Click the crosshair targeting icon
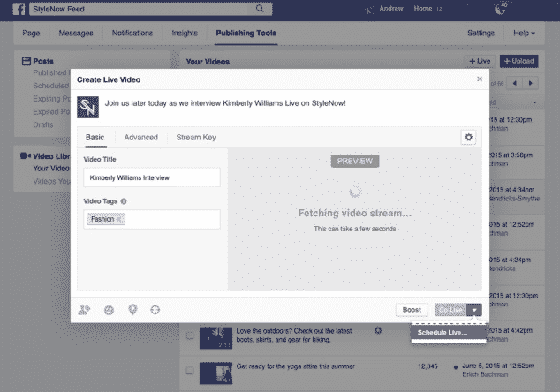Image resolution: width=560 pixels, height=392 pixels. 155,310
